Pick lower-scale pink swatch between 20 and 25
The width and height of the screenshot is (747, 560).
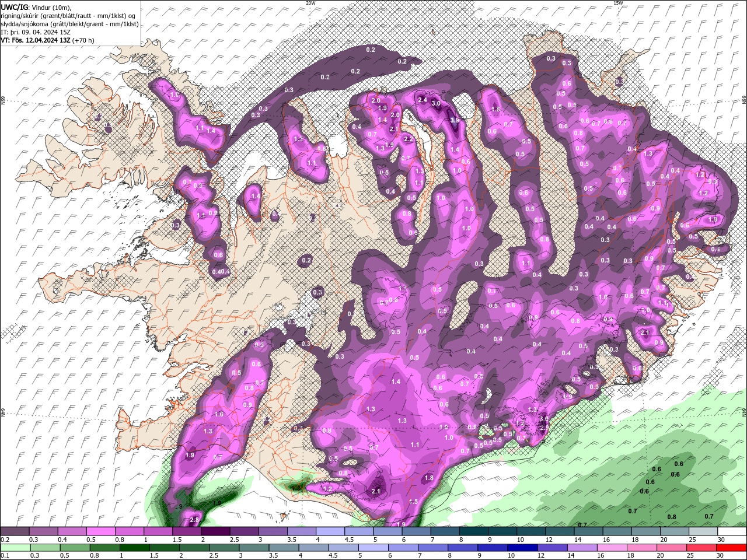coord(672,548)
